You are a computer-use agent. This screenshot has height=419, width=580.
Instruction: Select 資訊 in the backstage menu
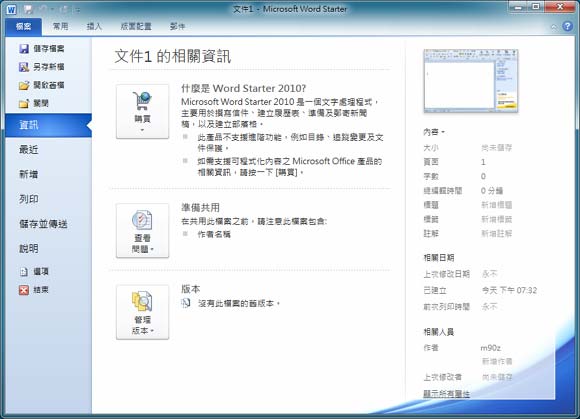coord(48,125)
